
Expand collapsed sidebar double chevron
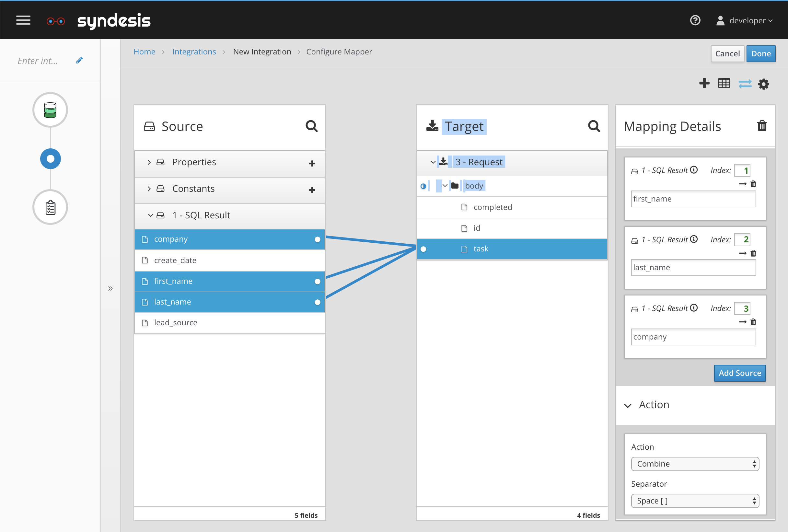[110, 289]
